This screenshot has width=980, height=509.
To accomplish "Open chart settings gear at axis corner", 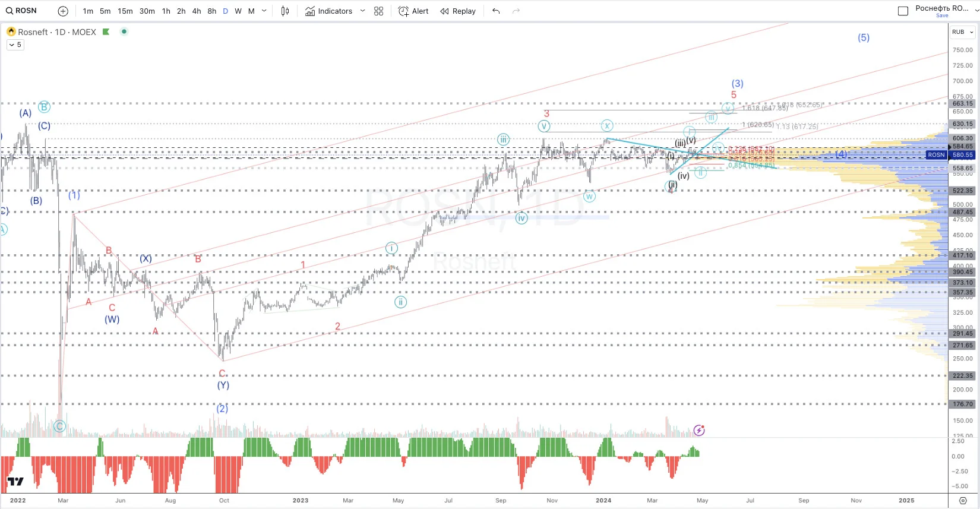I will tap(963, 501).
